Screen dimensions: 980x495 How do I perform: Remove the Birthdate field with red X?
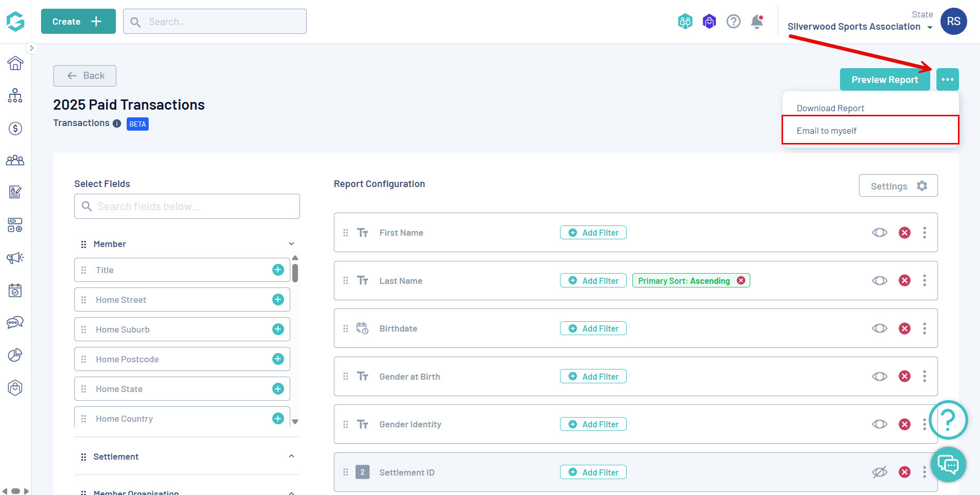905,328
